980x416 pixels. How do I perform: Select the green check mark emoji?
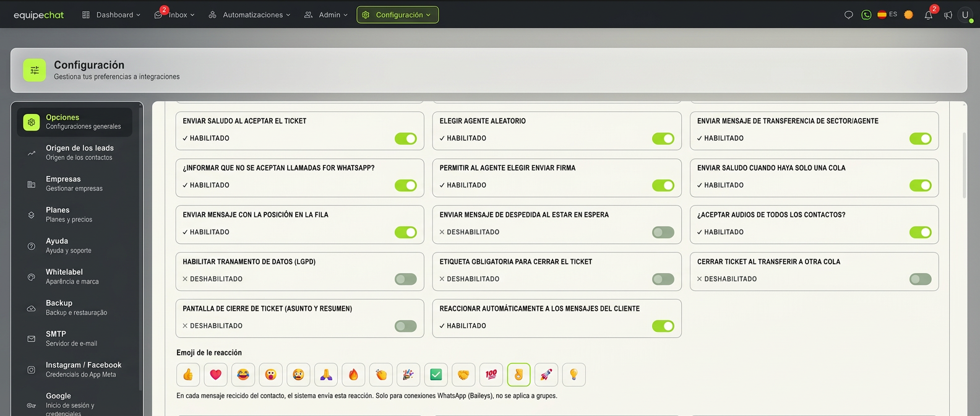[x=436, y=375]
